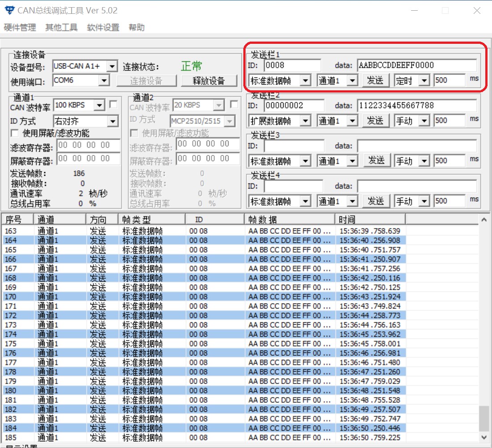492x448 pixels.
Task: Click scroll up arrow of log list
Action: 484,220
